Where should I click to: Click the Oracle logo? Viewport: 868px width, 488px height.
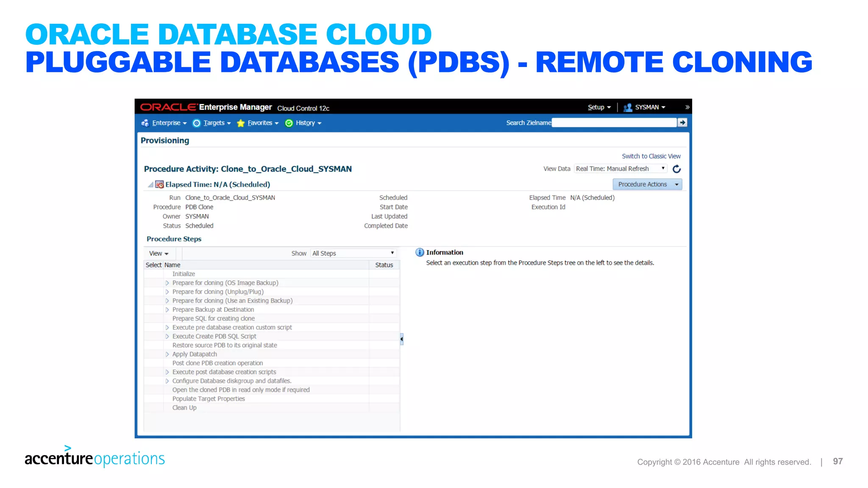click(169, 107)
